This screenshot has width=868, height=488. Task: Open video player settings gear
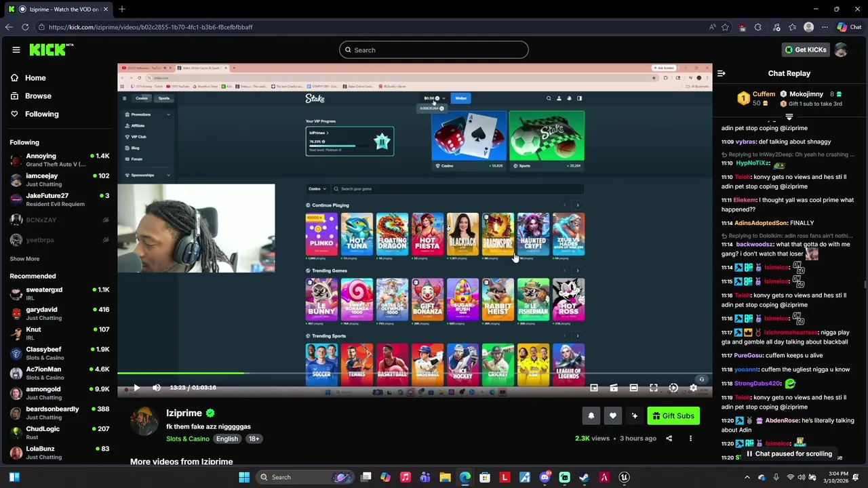pyautogui.click(x=693, y=388)
